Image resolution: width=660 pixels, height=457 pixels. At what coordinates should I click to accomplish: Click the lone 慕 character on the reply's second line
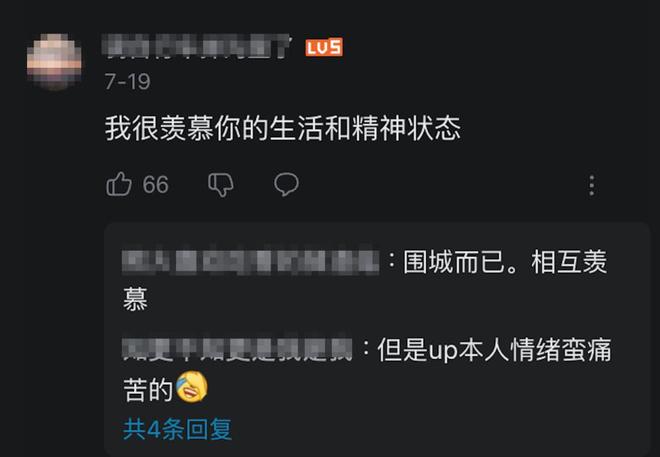(135, 300)
